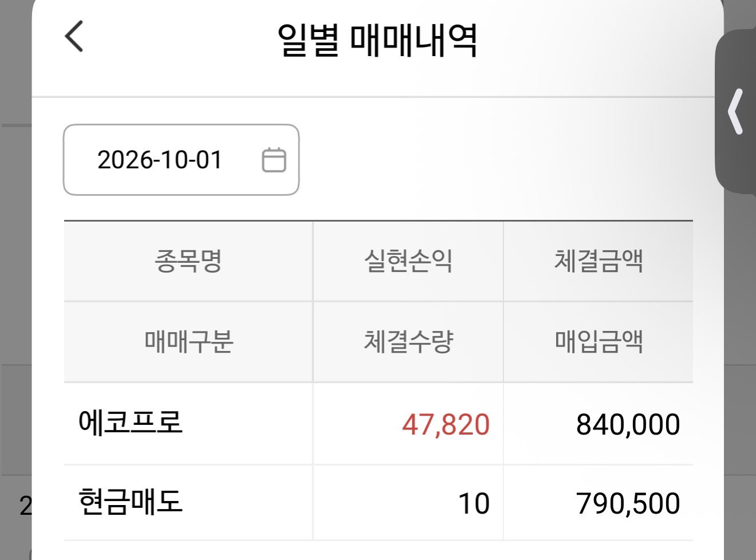Expand the side panel handle on right edge
The image size is (756, 560).
(736, 112)
